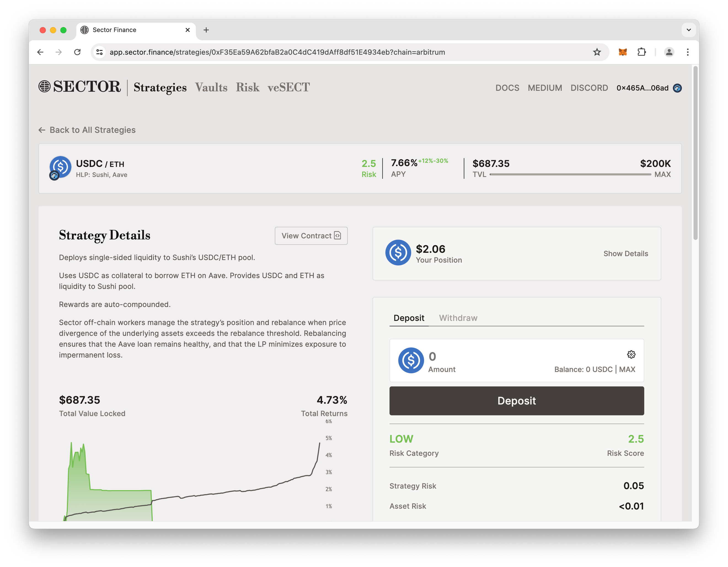Click the TVL progress bar
This screenshot has width=728, height=567.
coord(570,174)
